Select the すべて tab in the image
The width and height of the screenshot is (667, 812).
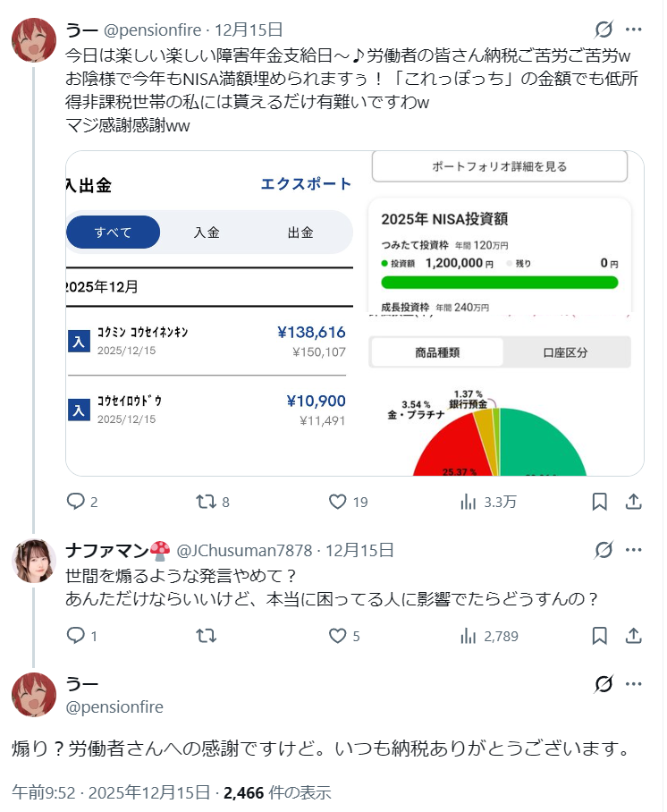[114, 233]
